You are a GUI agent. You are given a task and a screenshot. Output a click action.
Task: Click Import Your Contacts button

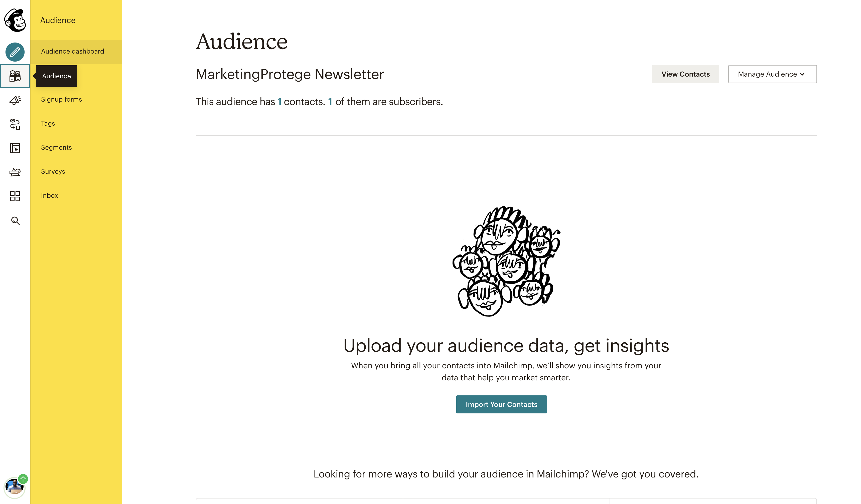click(x=501, y=404)
